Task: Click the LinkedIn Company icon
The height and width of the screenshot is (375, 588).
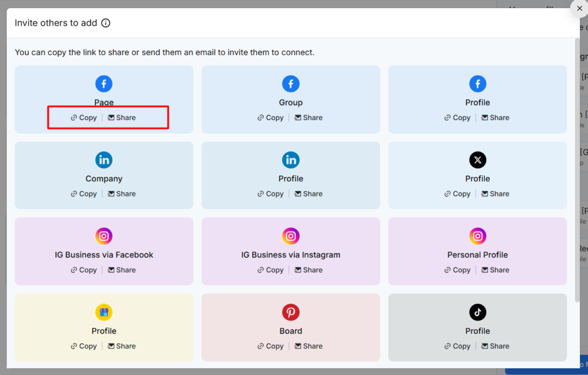Action: (104, 160)
